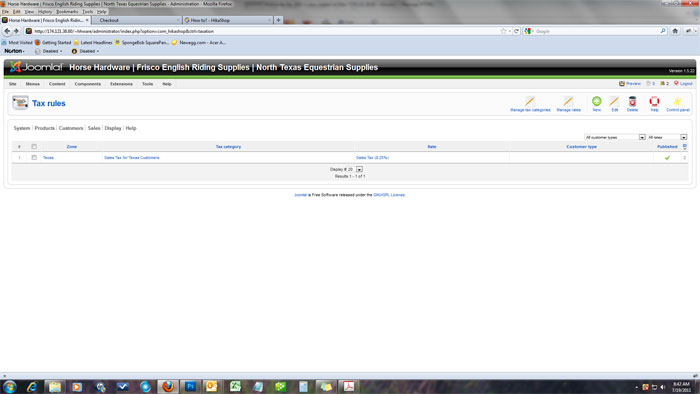Click Firefox icon in taskbar
Screen dimensions: 700x394
click(168, 386)
